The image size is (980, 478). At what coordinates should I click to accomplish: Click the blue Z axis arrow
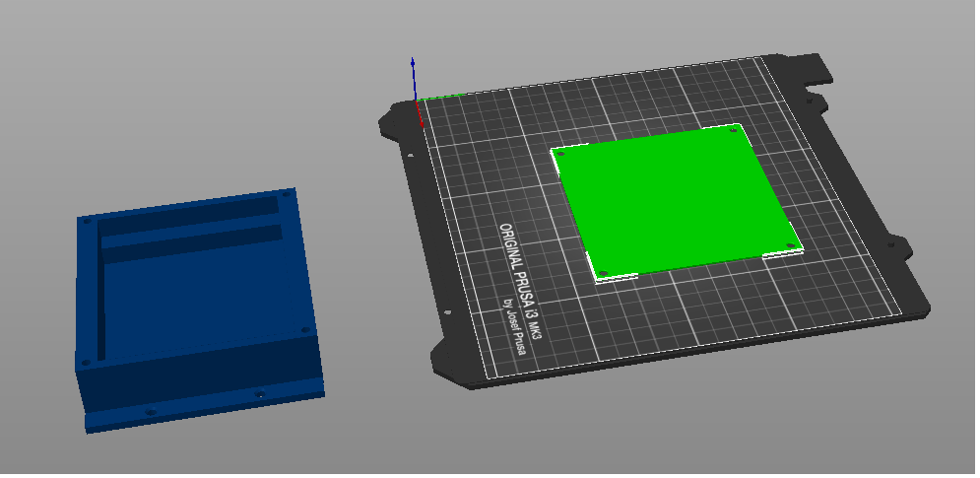(x=413, y=78)
